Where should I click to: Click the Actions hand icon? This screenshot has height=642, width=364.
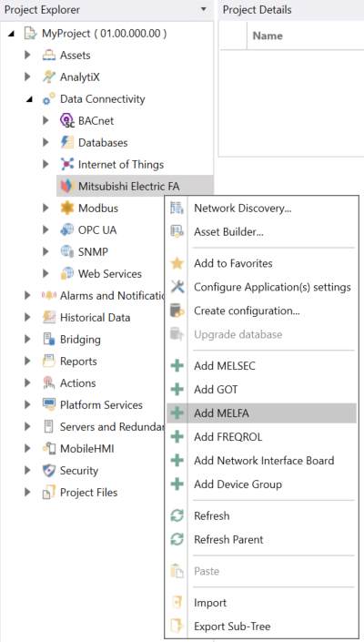tap(49, 382)
